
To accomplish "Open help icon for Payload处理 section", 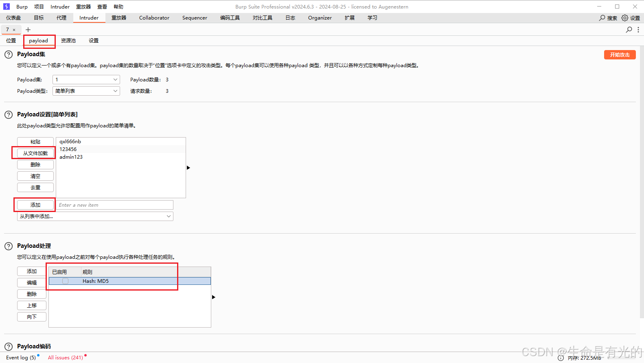I will click(x=9, y=246).
